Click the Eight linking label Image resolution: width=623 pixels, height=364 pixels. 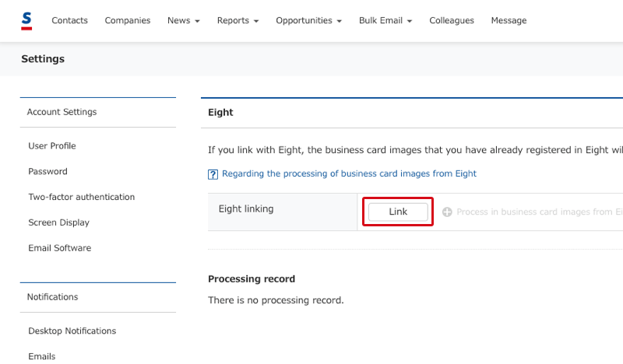[246, 209]
